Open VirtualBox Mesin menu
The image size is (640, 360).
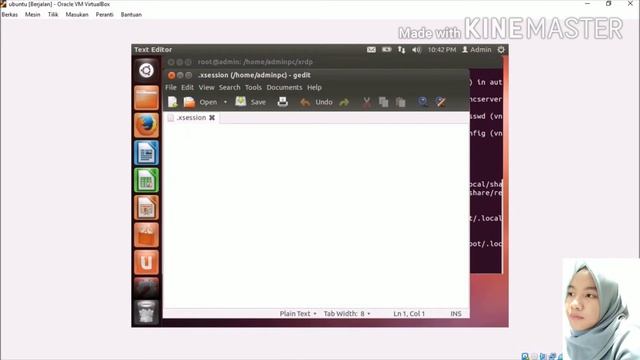pos(33,14)
